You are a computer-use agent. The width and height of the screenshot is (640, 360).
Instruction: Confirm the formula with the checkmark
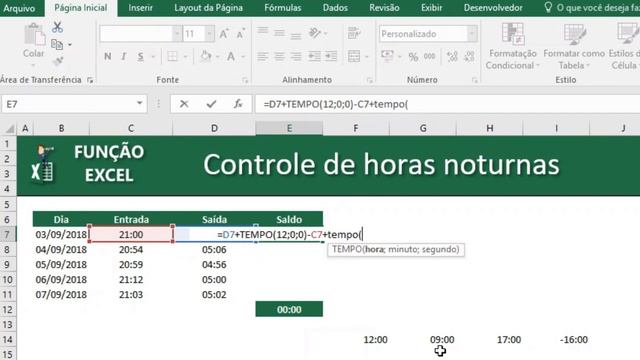pos(211,104)
